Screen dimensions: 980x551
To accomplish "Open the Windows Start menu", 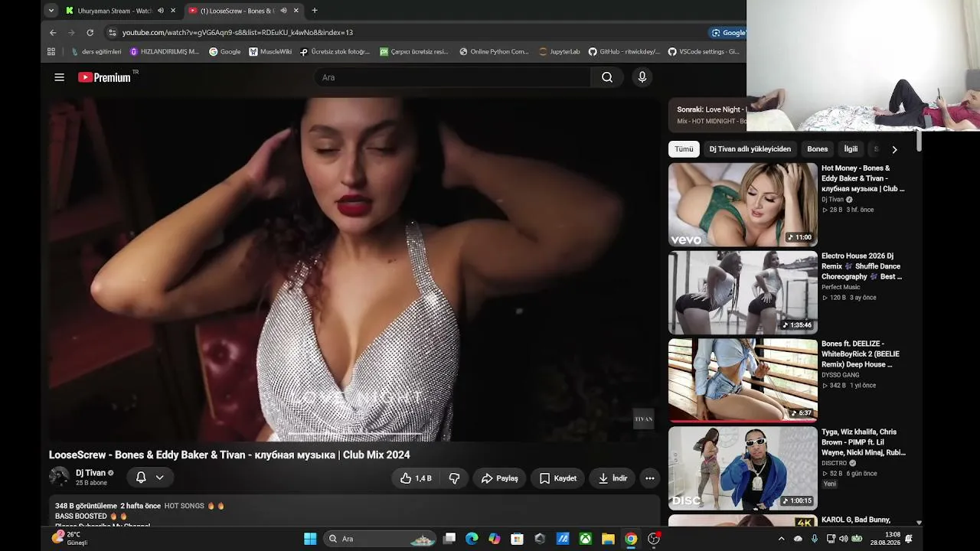I will click(310, 539).
